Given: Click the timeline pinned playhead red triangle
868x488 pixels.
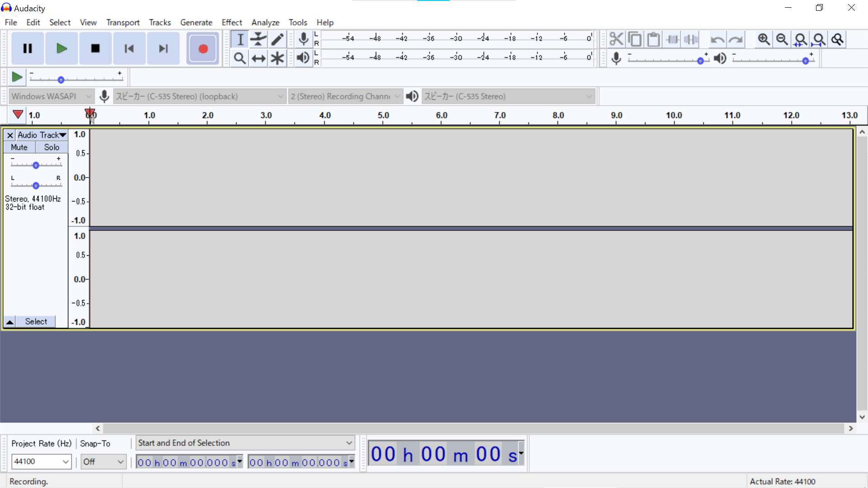Looking at the screenshot, I should [x=18, y=114].
